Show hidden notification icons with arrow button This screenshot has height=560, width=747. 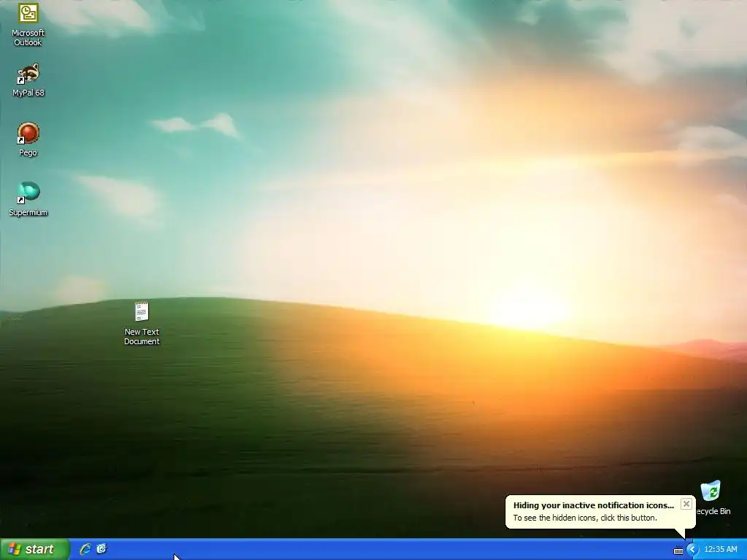tap(692, 550)
